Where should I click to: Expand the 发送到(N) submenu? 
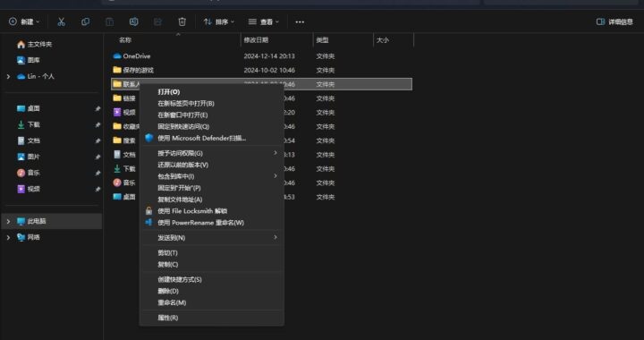pyautogui.click(x=211, y=238)
